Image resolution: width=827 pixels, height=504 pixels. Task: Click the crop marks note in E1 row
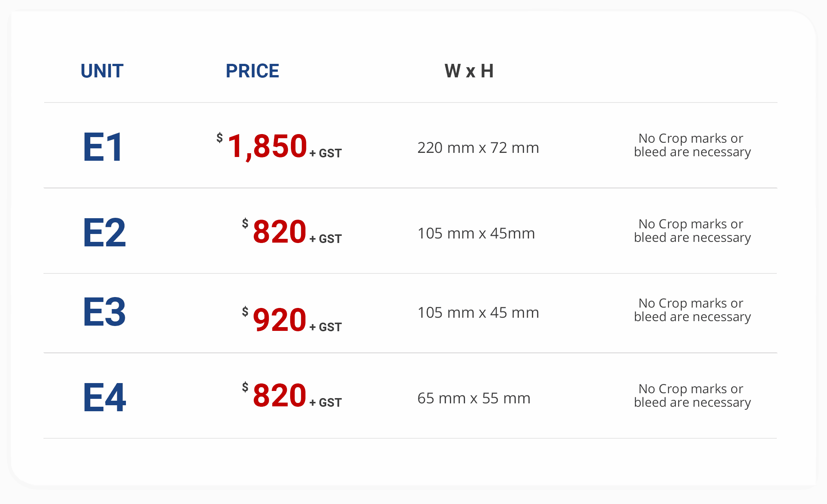pyautogui.click(x=692, y=145)
